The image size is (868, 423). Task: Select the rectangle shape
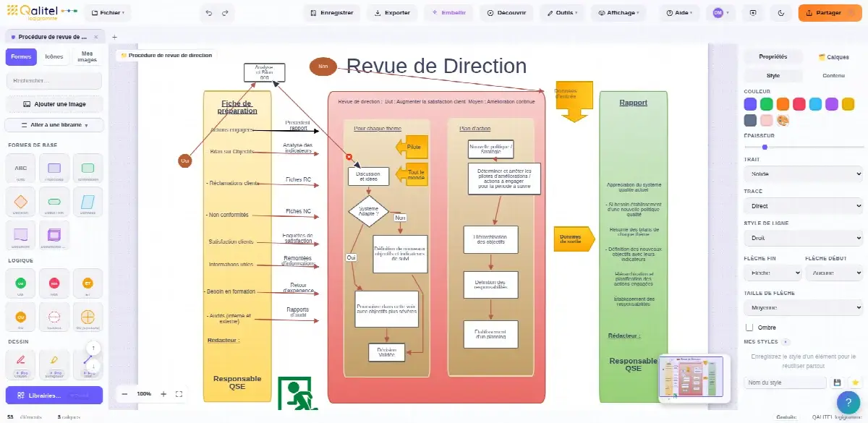click(54, 170)
